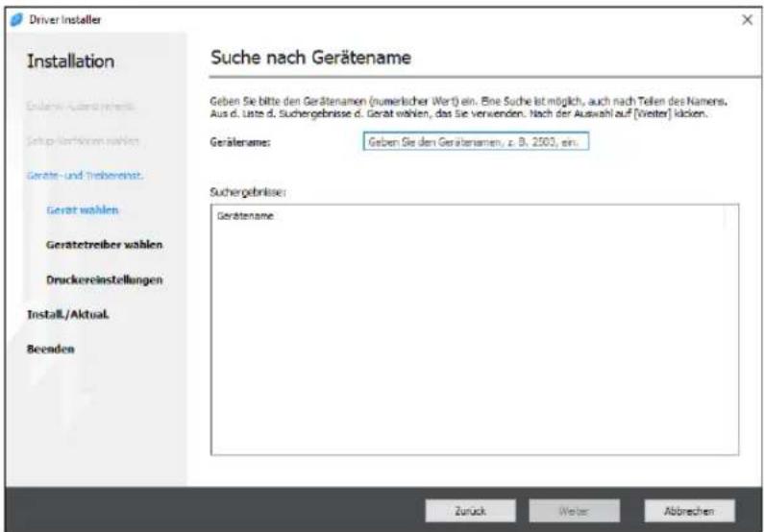Close the Driver Installer window
Screen dimensions: 764x532
[x=747, y=20]
